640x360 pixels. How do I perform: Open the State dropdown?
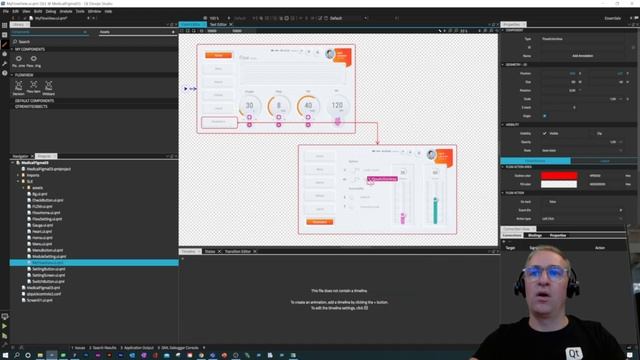[x=582, y=151]
